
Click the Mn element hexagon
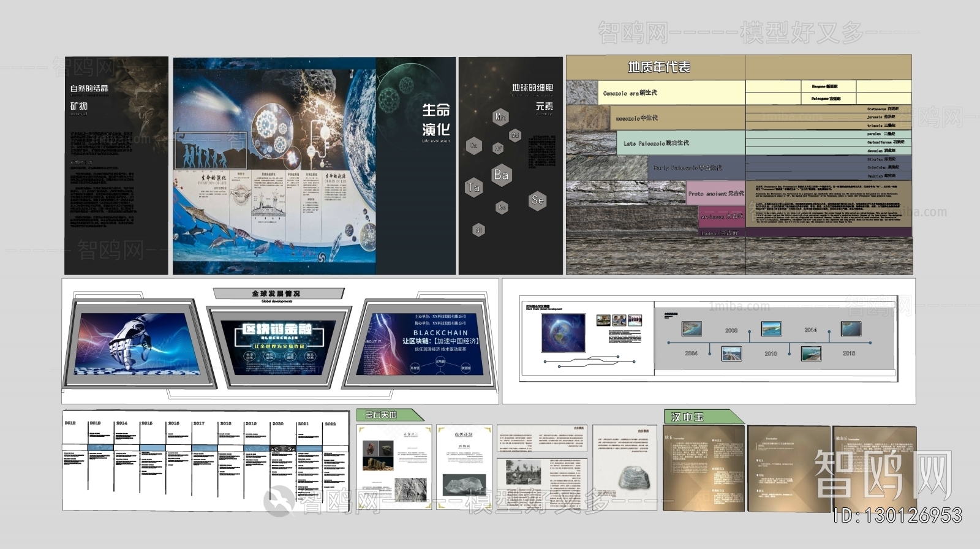pos(500,116)
